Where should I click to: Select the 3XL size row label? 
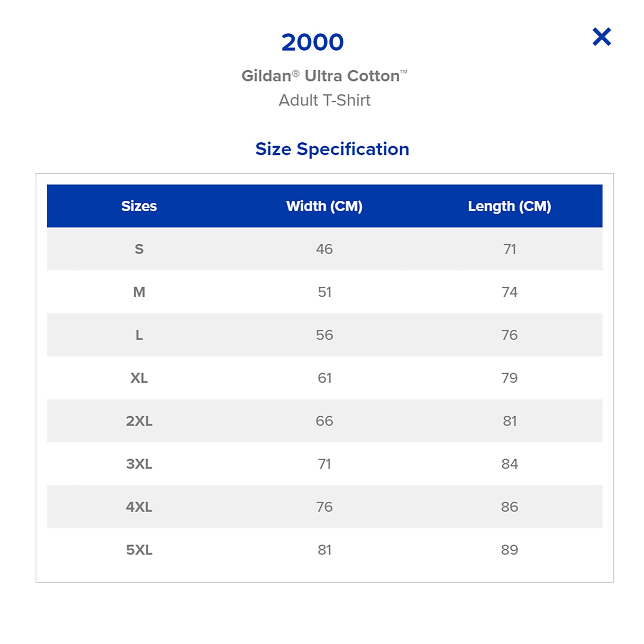(139, 464)
